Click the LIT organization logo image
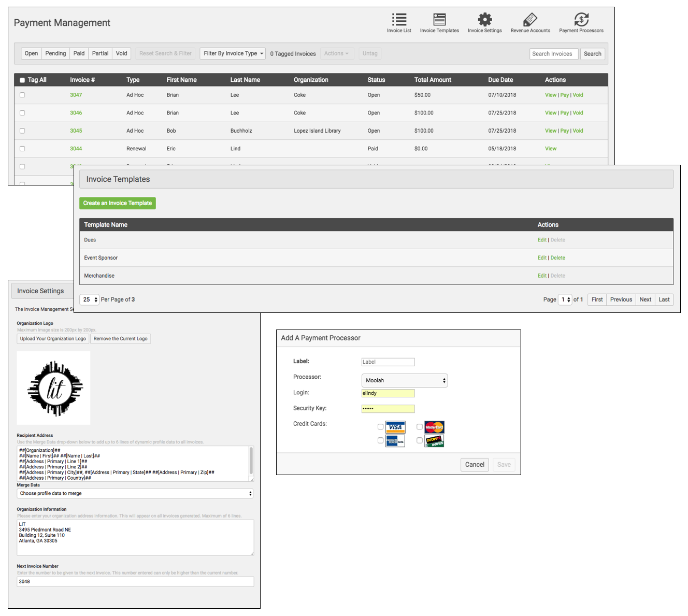Viewport: 688px width, 616px height. (x=53, y=388)
